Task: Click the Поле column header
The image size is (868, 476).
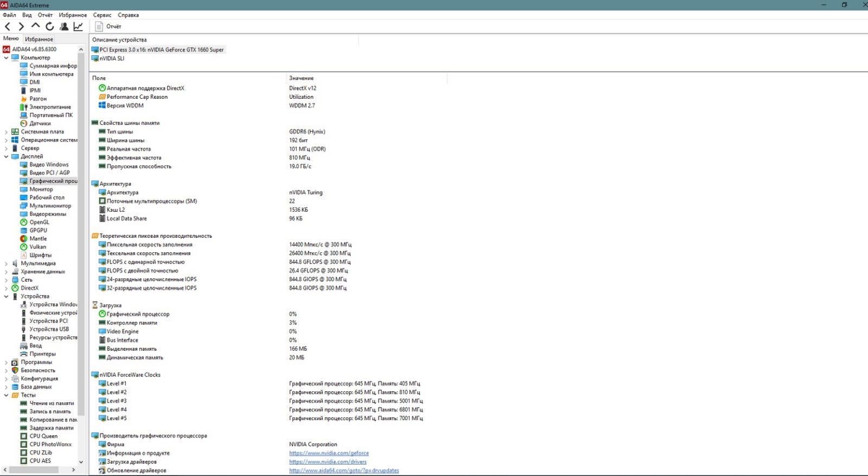Action: coord(188,78)
